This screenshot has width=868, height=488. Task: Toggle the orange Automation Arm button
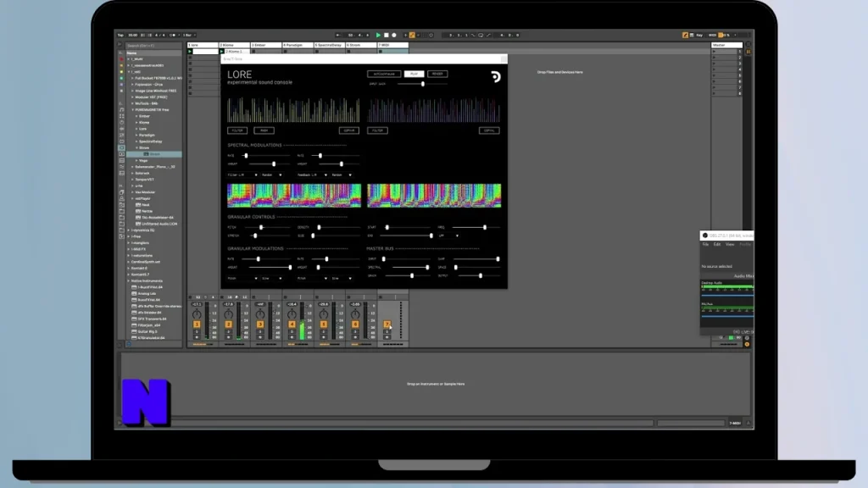coord(412,35)
